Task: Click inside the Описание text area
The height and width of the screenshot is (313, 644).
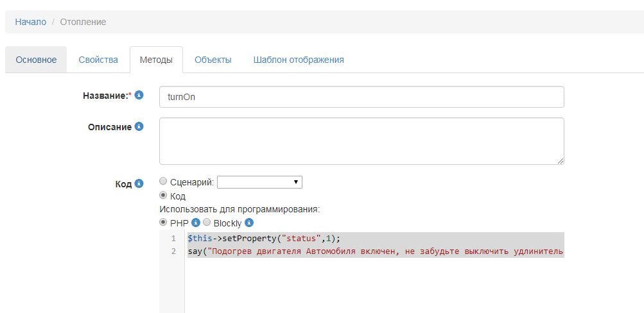Action: point(361,140)
